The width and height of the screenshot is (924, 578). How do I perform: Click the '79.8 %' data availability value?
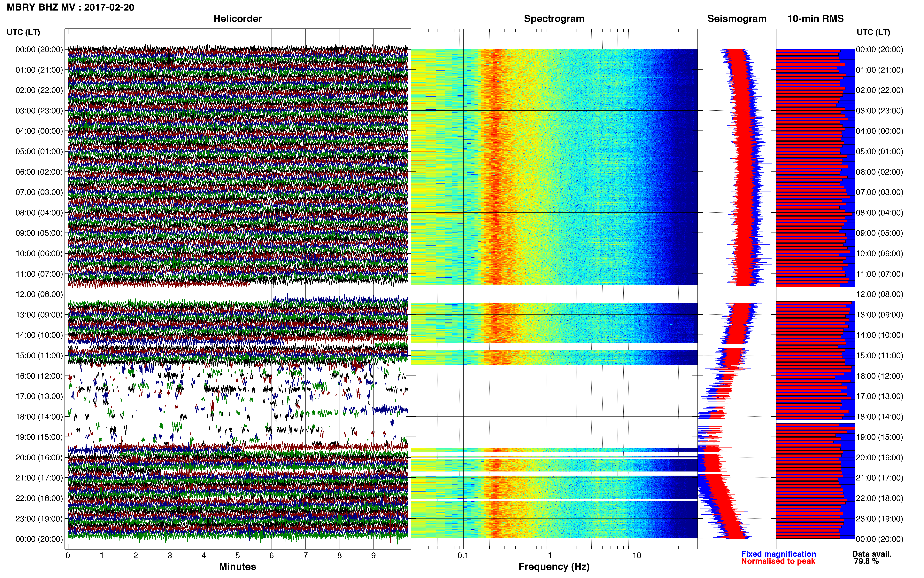[866, 561]
